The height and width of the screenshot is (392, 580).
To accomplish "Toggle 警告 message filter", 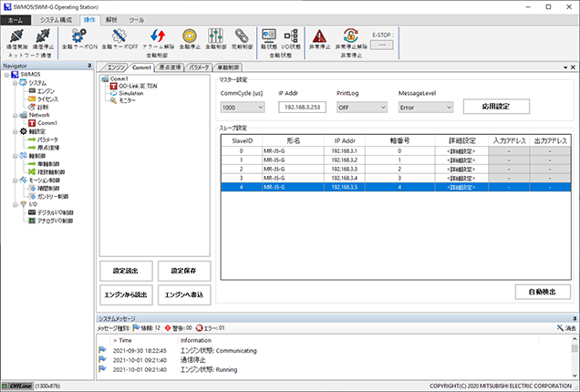I will 179,328.
